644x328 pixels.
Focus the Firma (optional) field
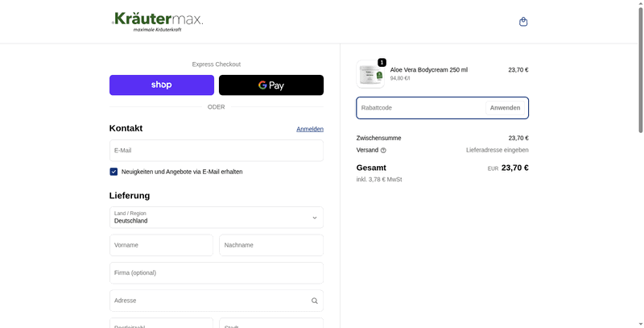pos(217,273)
